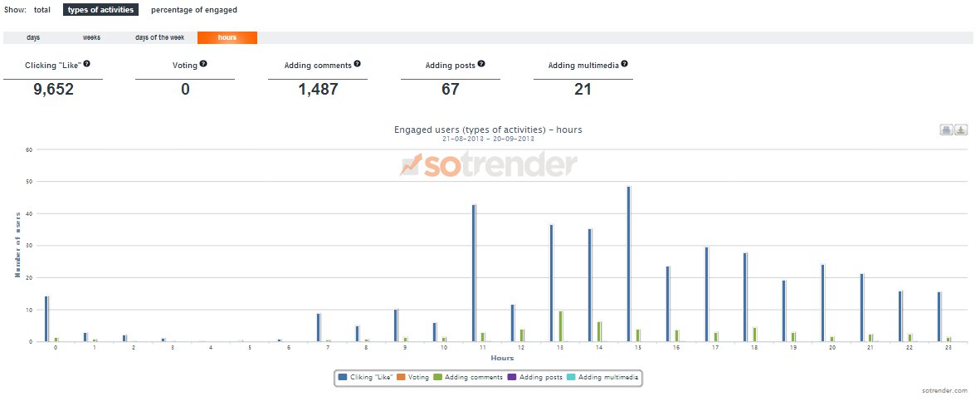Show the total view
The width and height of the screenshot is (980, 401).
click(42, 10)
